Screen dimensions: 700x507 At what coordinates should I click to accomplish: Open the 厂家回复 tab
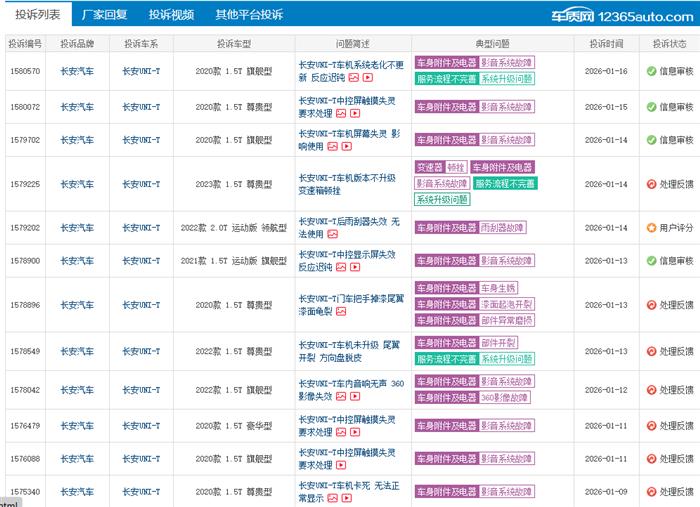104,15
